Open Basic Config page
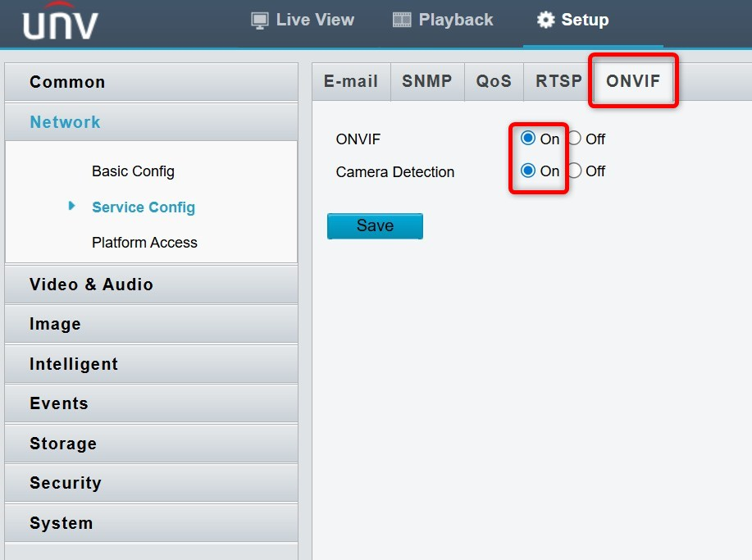Image resolution: width=752 pixels, height=560 pixels. tap(133, 171)
